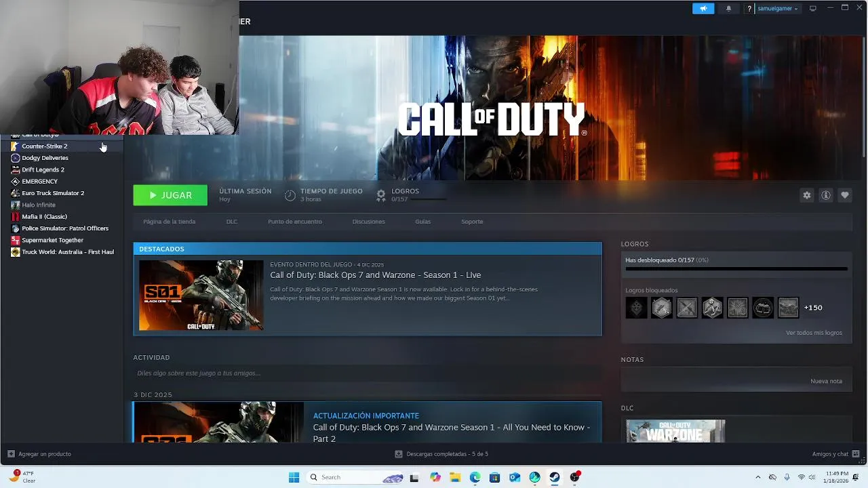Click the Mafia II game icon
The image size is (868, 488).
click(x=15, y=217)
